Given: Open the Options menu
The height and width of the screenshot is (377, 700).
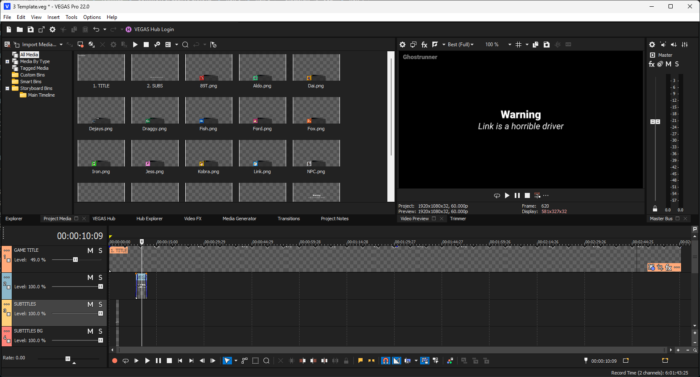Looking at the screenshot, I should click(92, 17).
